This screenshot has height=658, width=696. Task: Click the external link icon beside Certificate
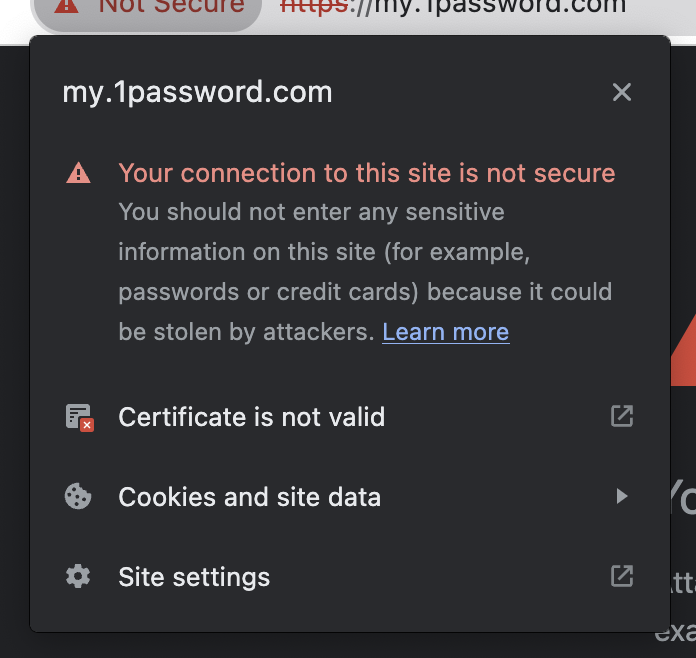click(622, 416)
